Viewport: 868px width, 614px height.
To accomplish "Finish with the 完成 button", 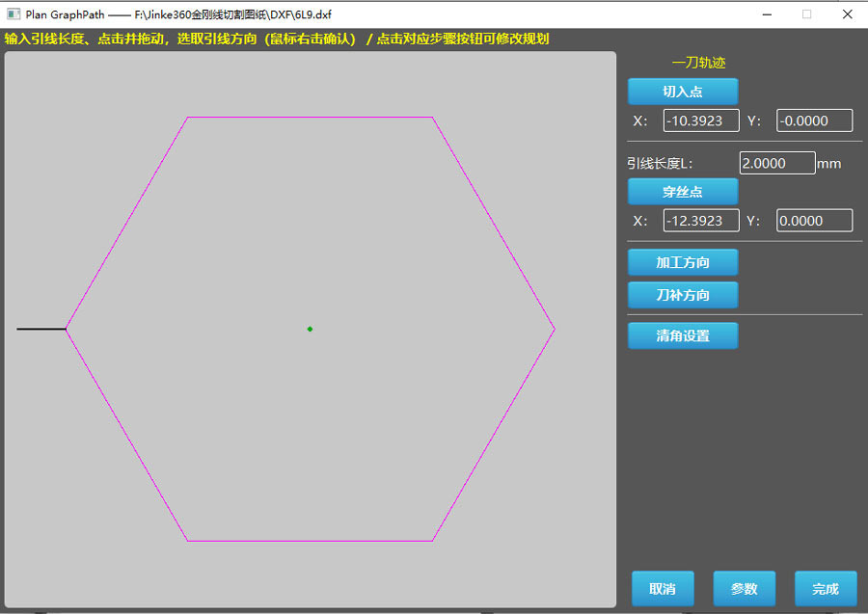I will [826, 589].
